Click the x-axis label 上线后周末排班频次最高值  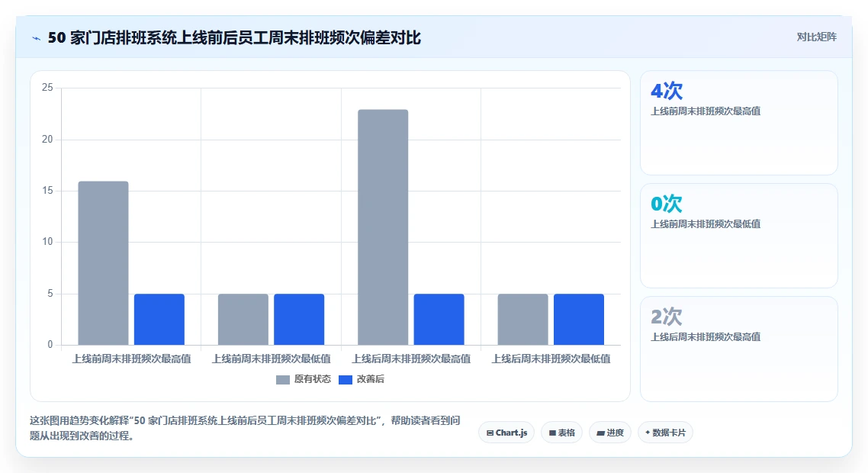(x=411, y=359)
